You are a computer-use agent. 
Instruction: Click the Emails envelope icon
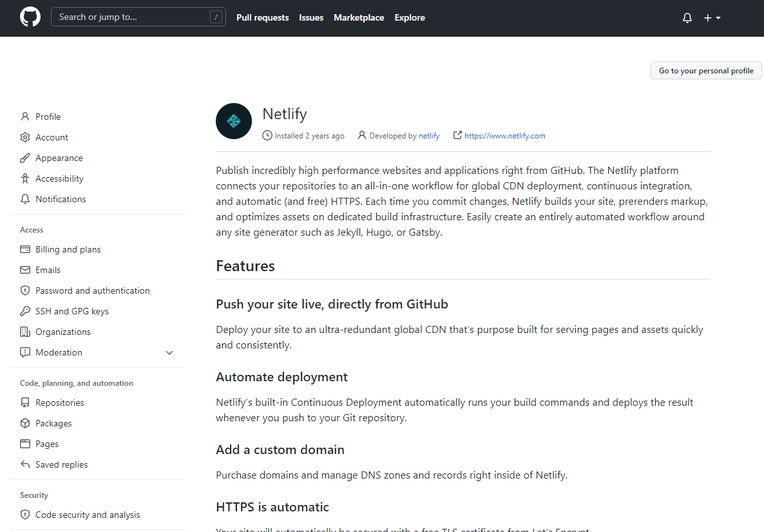[x=25, y=270]
